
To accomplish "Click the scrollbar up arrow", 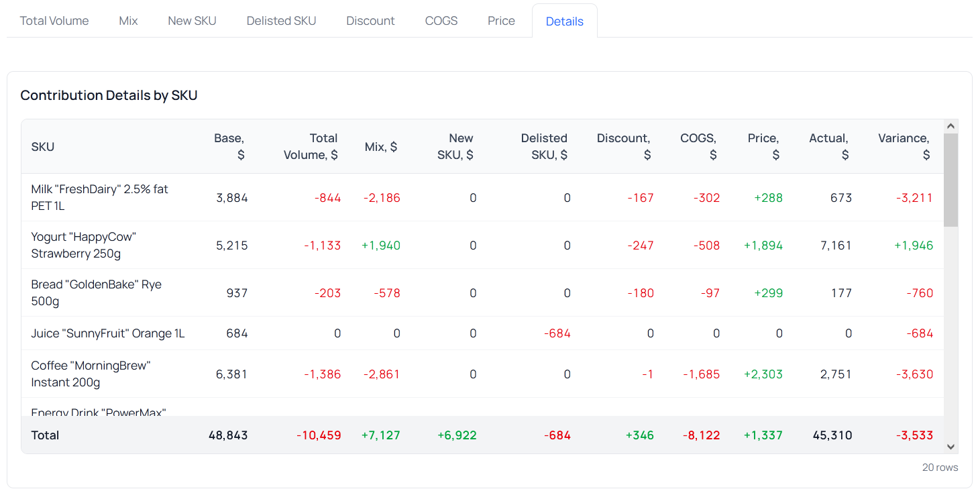I will click(950, 126).
